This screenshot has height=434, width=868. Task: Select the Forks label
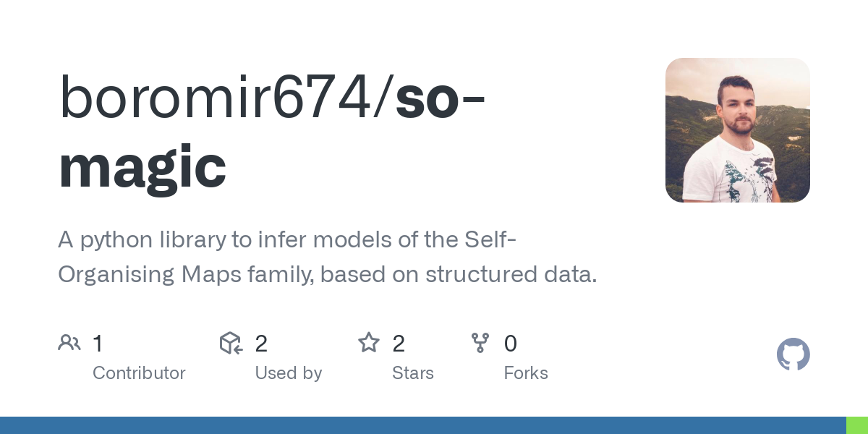[526, 373]
